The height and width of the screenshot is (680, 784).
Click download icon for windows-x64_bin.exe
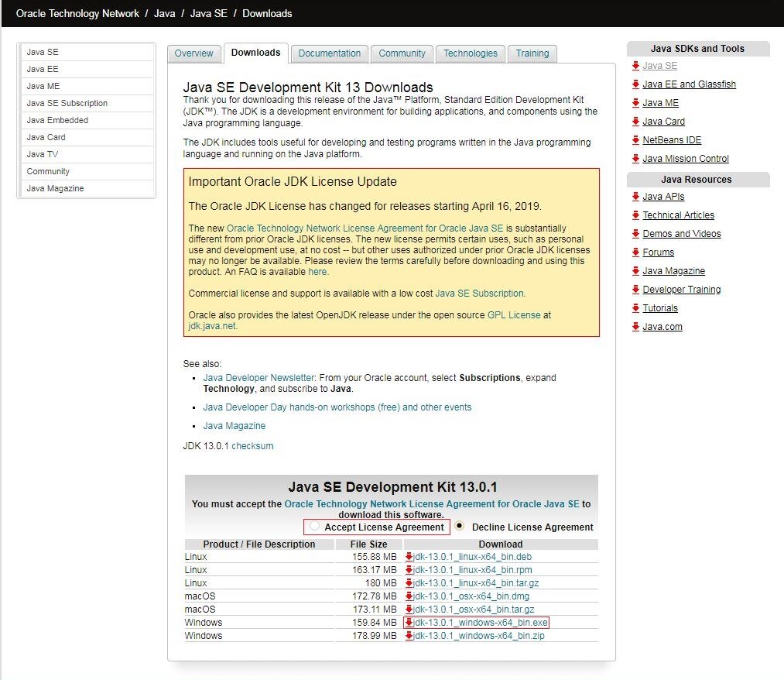point(409,623)
